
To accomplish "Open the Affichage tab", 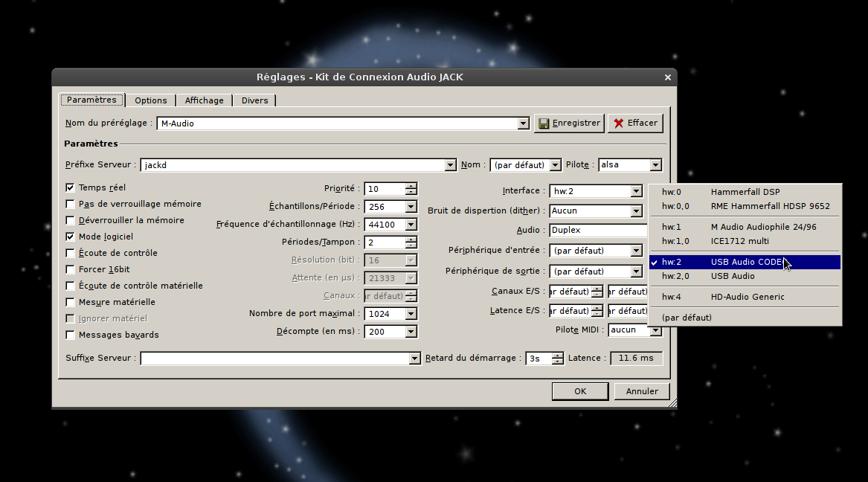I will point(205,100).
